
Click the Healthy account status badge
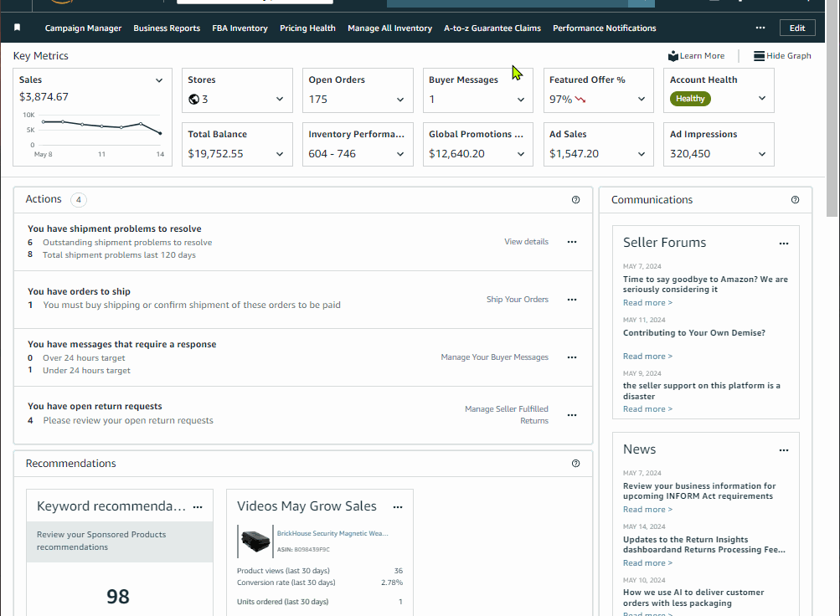pos(690,99)
